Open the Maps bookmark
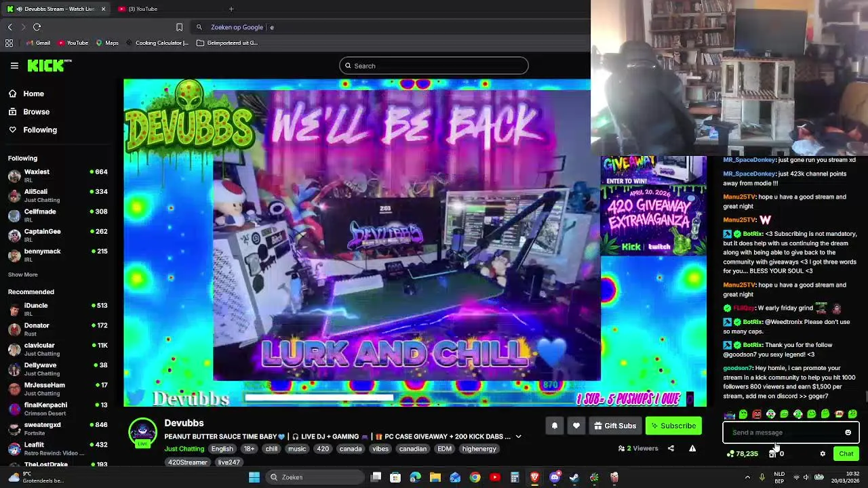868x488 pixels. pos(107,43)
